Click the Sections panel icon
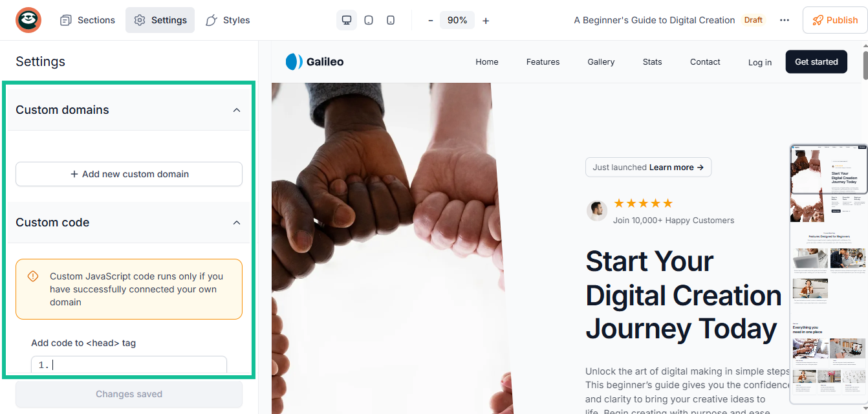 coord(65,20)
